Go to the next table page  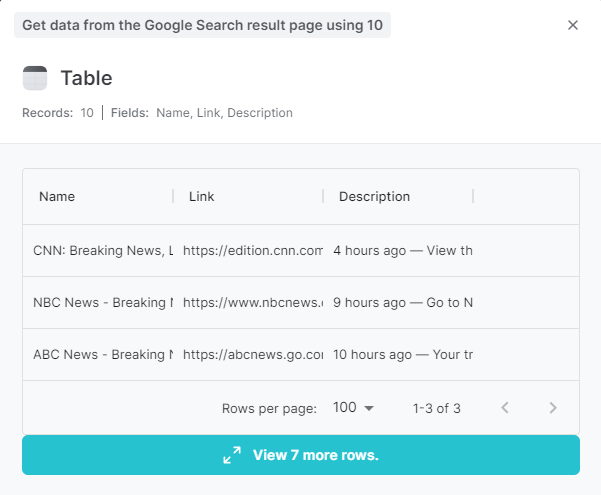coord(553,408)
